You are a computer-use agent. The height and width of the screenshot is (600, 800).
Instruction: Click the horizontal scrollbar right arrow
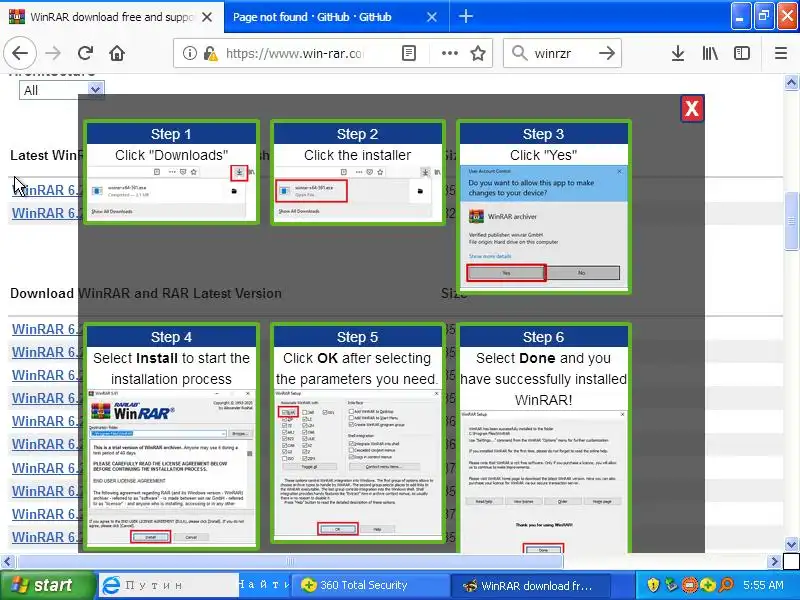(774, 562)
